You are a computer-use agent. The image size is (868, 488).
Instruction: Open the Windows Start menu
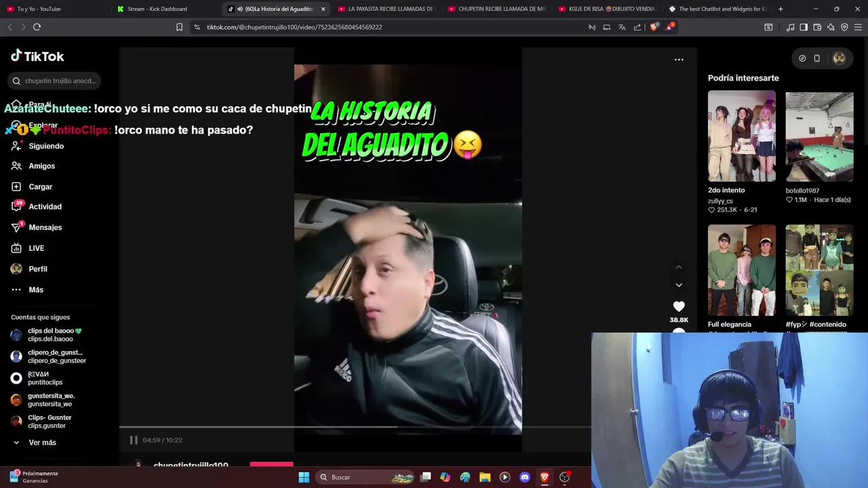(x=304, y=477)
